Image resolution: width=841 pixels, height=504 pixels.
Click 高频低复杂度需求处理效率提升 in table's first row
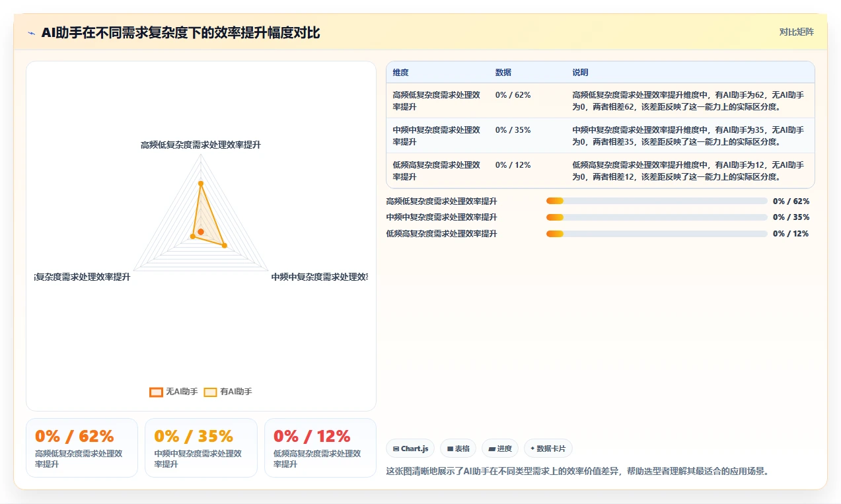pyautogui.click(x=437, y=101)
